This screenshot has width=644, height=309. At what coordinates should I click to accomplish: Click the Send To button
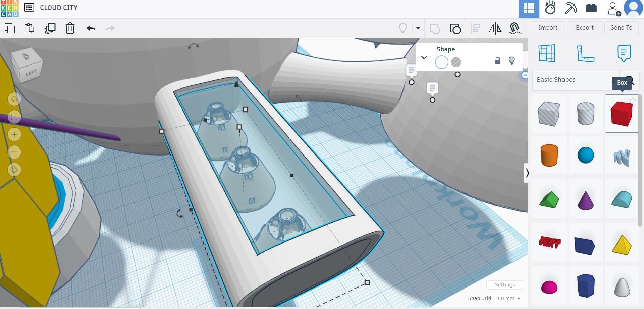click(621, 28)
